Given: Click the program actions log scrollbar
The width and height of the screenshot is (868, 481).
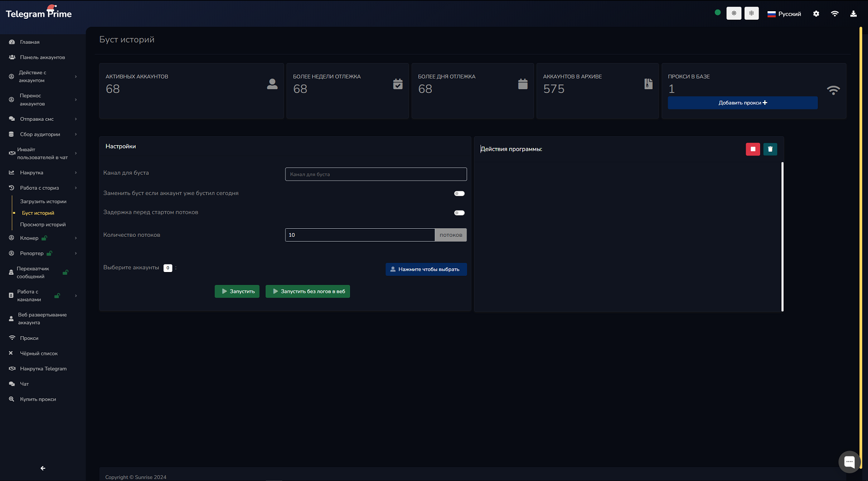Looking at the screenshot, I should click(x=782, y=236).
